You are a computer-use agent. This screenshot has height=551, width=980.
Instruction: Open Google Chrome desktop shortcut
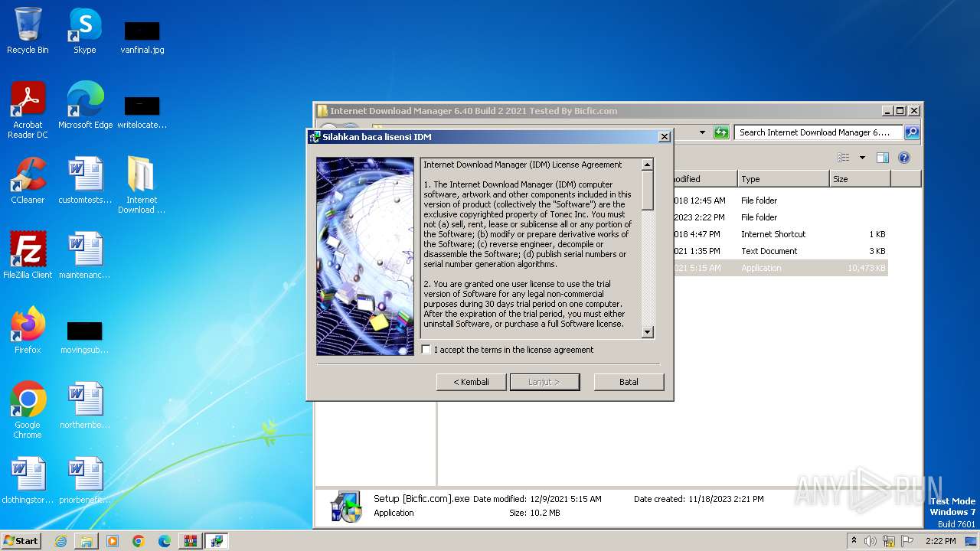click(28, 410)
